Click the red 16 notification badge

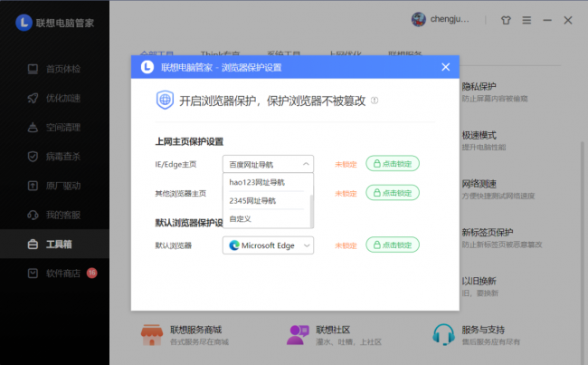(92, 273)
